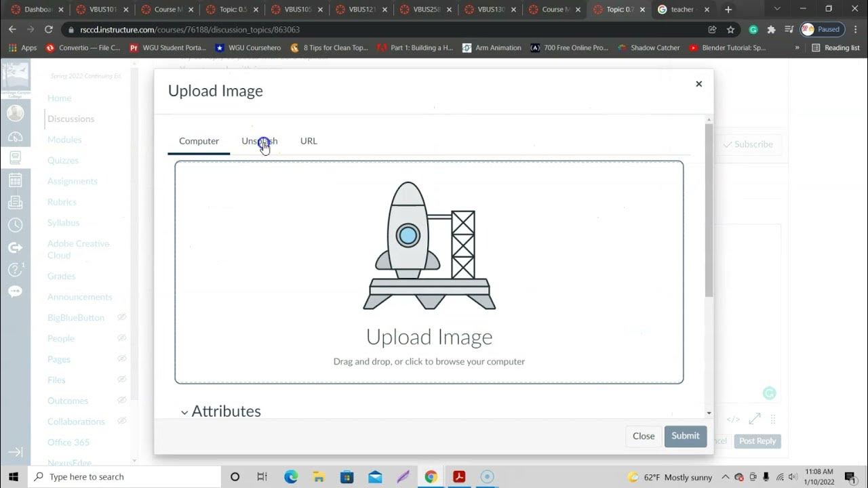Screen dimensions: 868x488
Task: Open Adobe Acrobat from taskbar
Action: 459,476
